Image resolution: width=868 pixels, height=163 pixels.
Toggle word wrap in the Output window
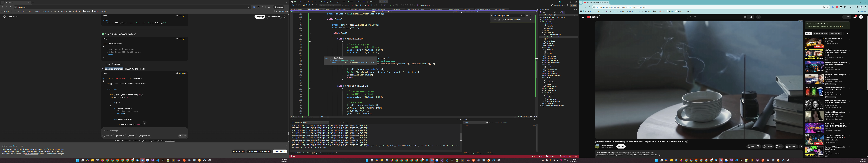pos(344,122)
